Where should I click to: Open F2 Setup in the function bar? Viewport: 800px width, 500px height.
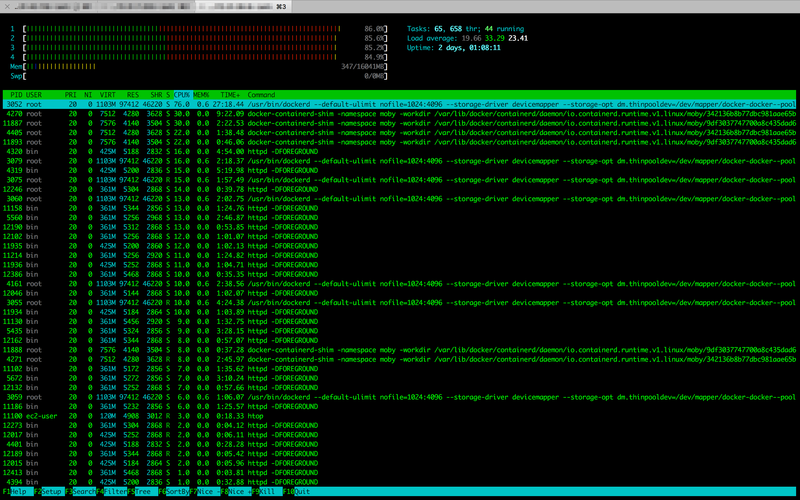coord(49,491)
